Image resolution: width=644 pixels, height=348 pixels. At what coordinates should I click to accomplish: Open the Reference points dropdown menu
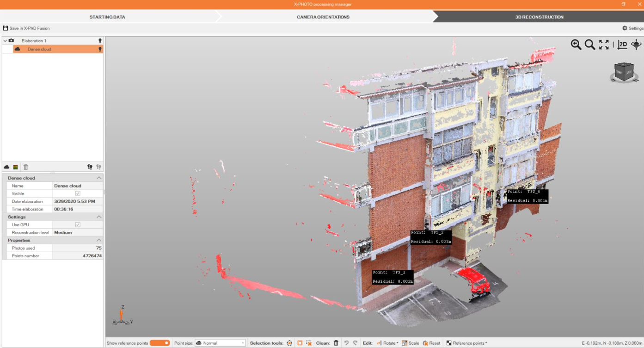click(466, 343)
